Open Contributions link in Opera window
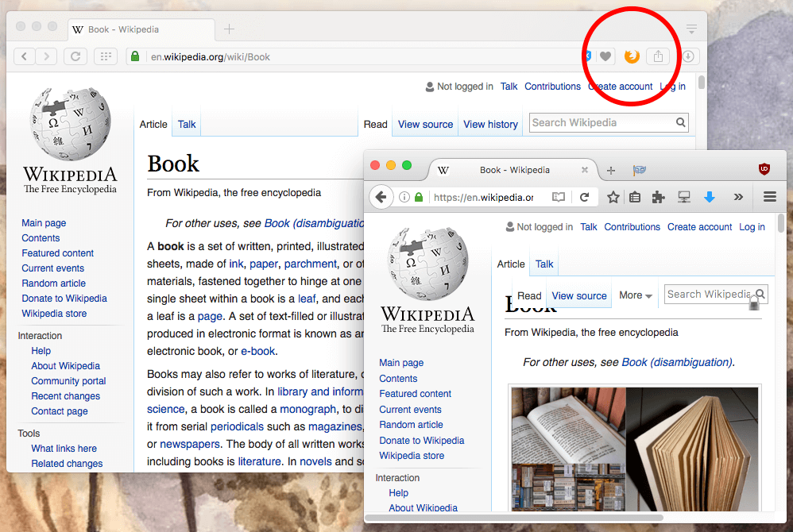Image resolution: width=793 pixels, height=532 pixels. 552,87
